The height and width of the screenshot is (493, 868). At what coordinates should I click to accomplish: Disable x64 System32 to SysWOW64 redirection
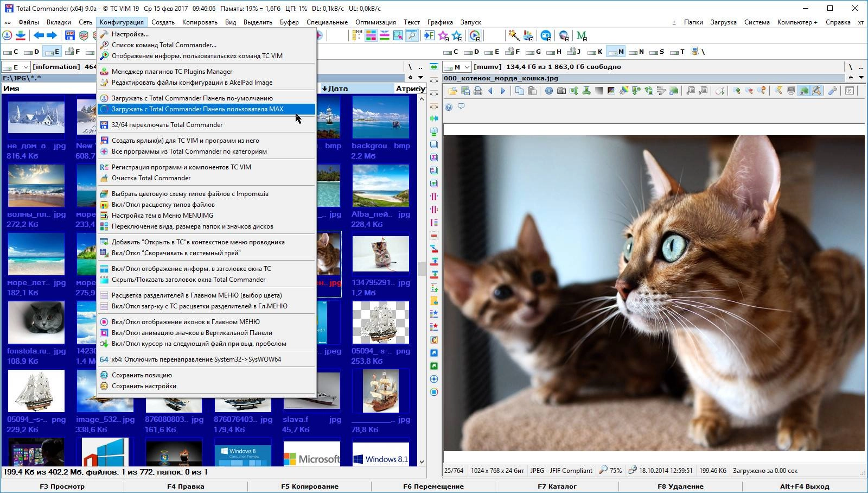[196, 359]
